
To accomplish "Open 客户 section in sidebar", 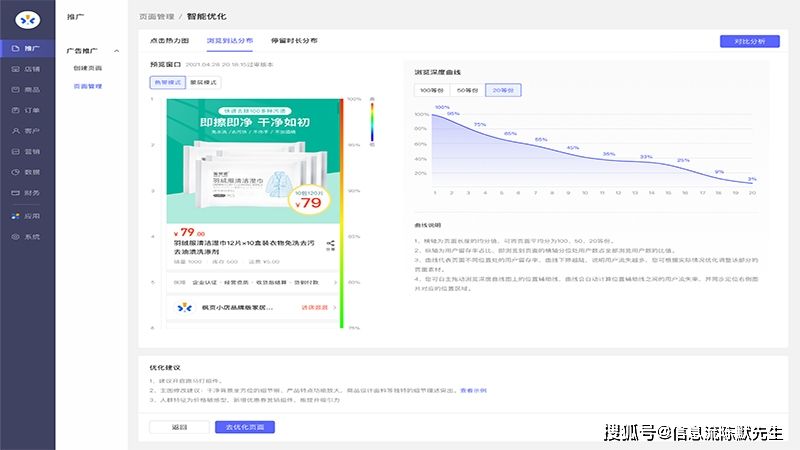I will tap(28, 131).
